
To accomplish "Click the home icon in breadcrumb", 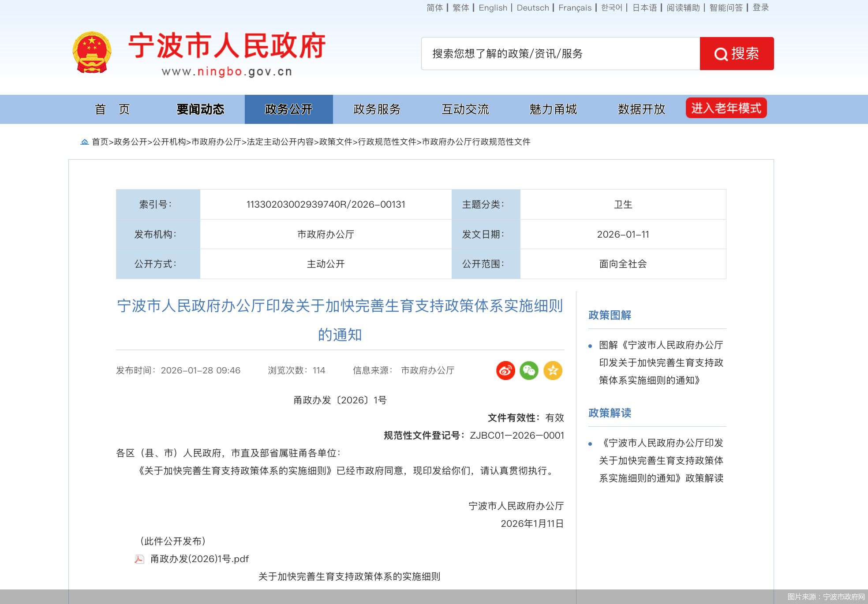I will pos(84,142).
